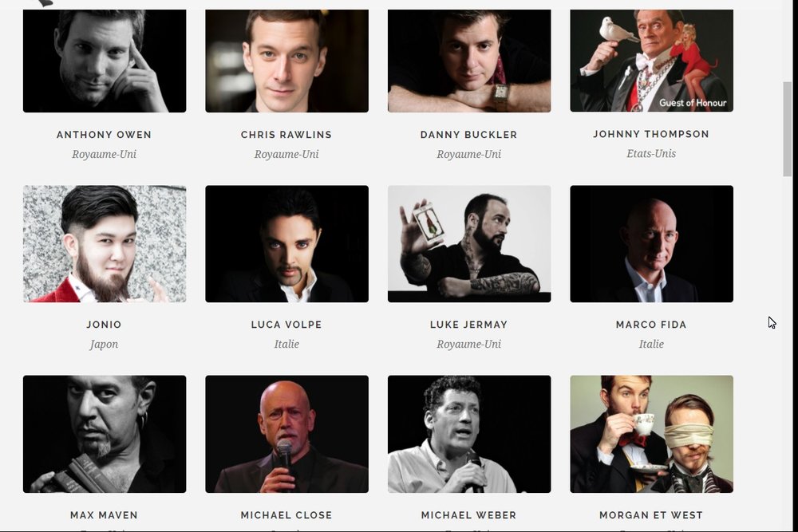Open the CHRIS RAWLINS name link
Viewport: 798px width, 532px height.
coord(286,135)
